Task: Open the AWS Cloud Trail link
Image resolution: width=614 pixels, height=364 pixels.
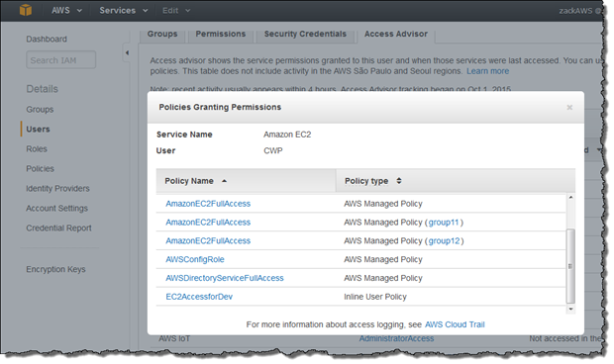Action: point(455,324)
